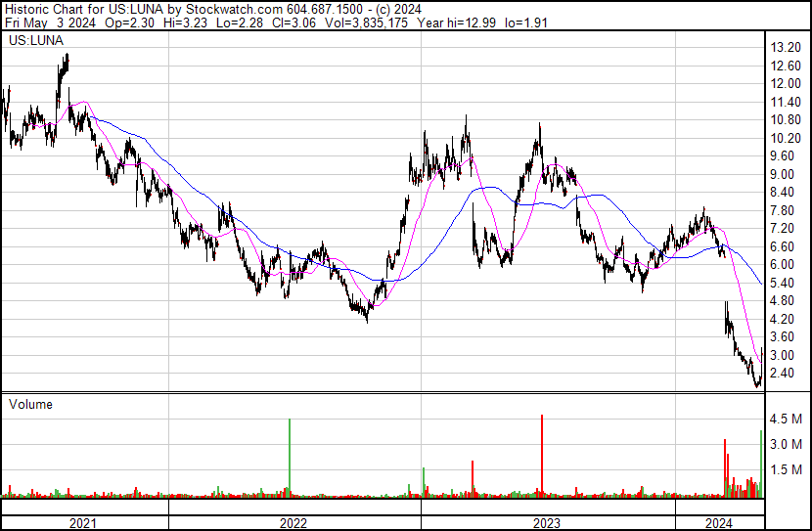Click the 4.80 price axis label

[783, 300]
